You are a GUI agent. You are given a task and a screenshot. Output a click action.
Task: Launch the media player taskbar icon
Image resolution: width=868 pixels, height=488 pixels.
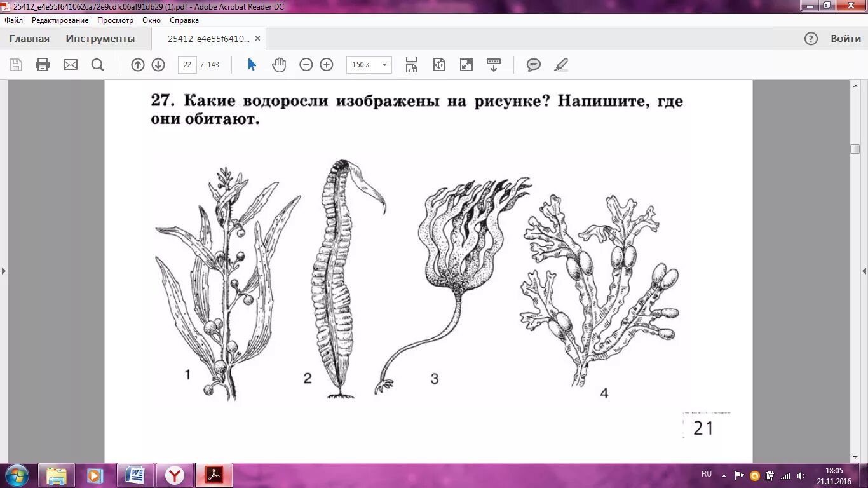pyautogui.click(x=95, y=475)
